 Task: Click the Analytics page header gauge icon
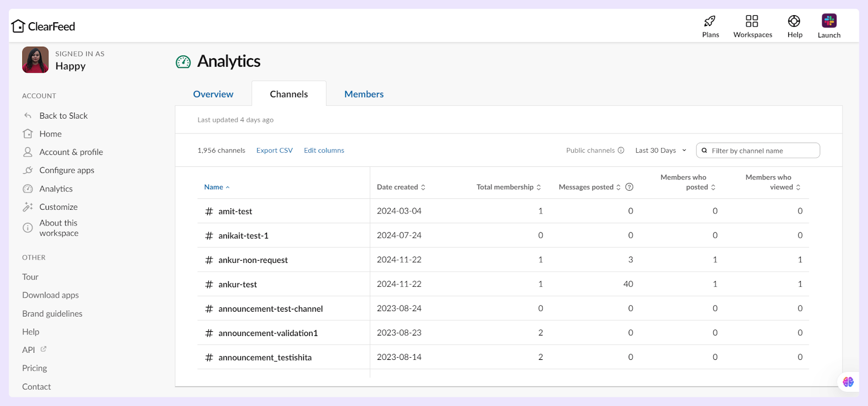(183, 62)
